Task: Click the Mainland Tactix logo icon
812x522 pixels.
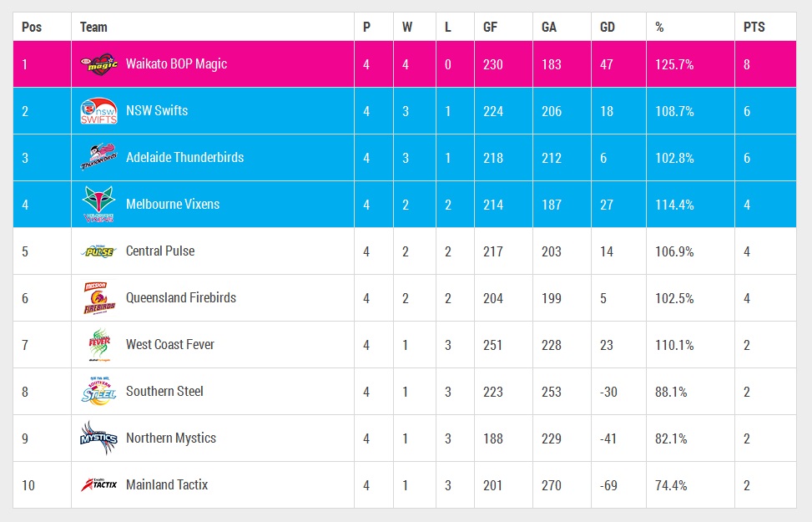Action: pyautogui.click(x=98, y=485)
